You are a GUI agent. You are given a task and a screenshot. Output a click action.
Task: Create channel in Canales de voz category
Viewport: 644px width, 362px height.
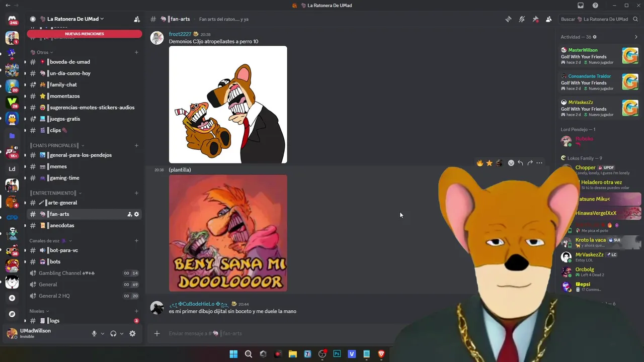point(136,241)
